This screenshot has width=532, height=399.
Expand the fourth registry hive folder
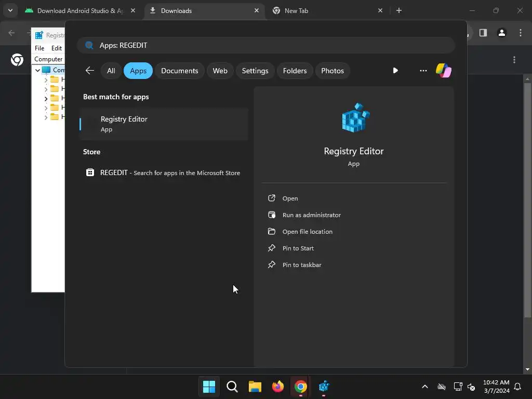coord(46,108)
